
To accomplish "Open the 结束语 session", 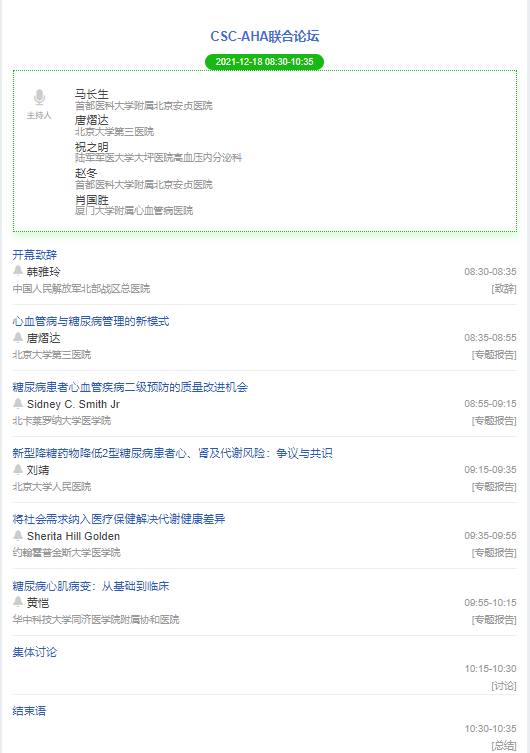I will (29, 711).
